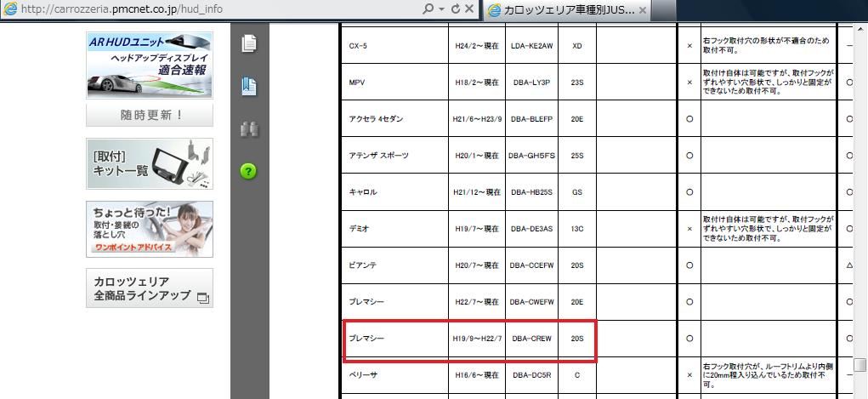This screenshot has height=399, width=868.
Task: Open the address bar dropdown arrow
Action: point(441,9)
